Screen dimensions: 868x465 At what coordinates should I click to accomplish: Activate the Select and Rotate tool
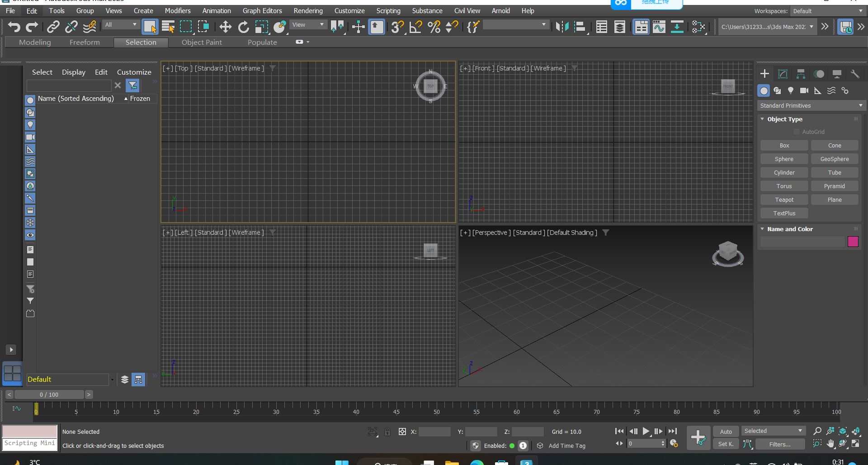click(x=243, y=27)
